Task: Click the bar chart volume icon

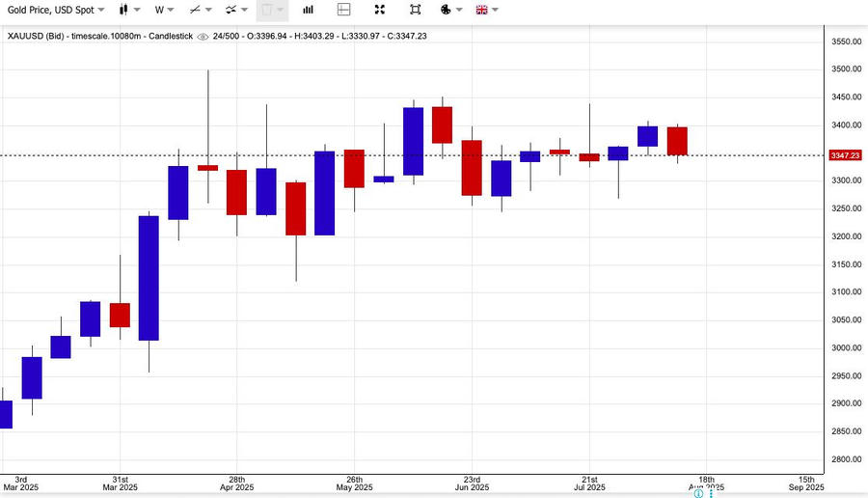Action: click(309, 10)
